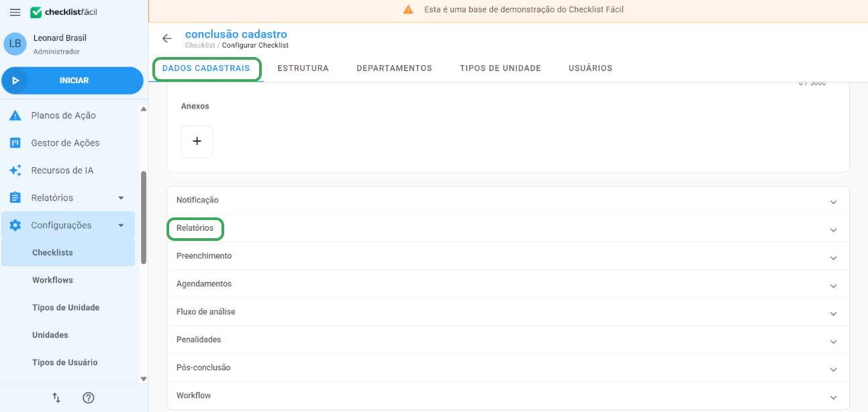
Task: Switch to the Estrutura tab
Action: click(x=303, y=68)
